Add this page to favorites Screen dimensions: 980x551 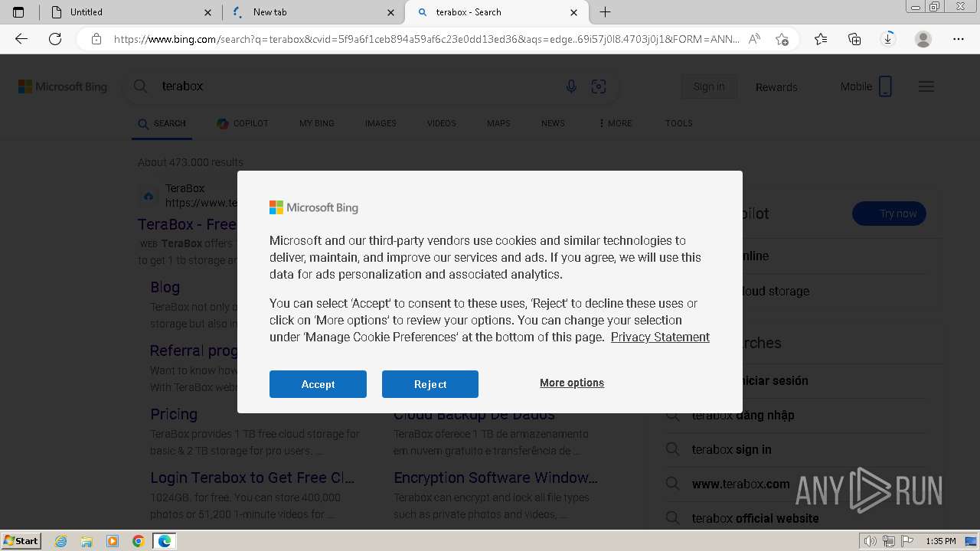click(782, 39)
